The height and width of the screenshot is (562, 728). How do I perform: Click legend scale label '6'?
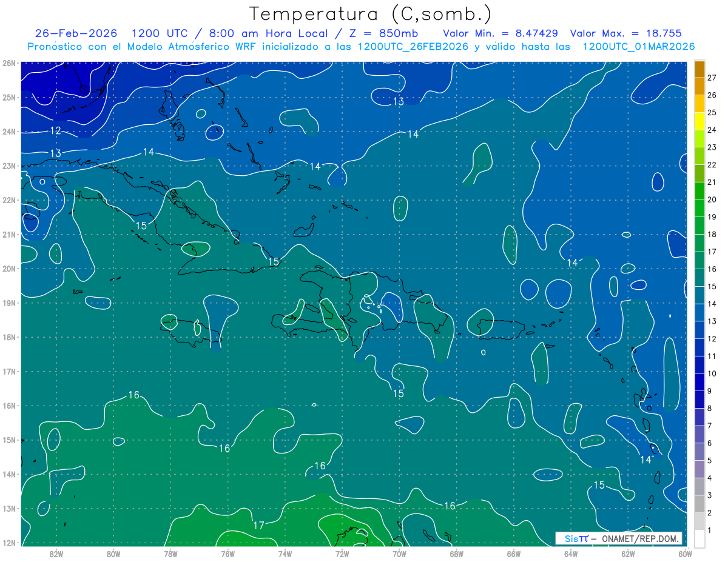[x=710, y=443]
